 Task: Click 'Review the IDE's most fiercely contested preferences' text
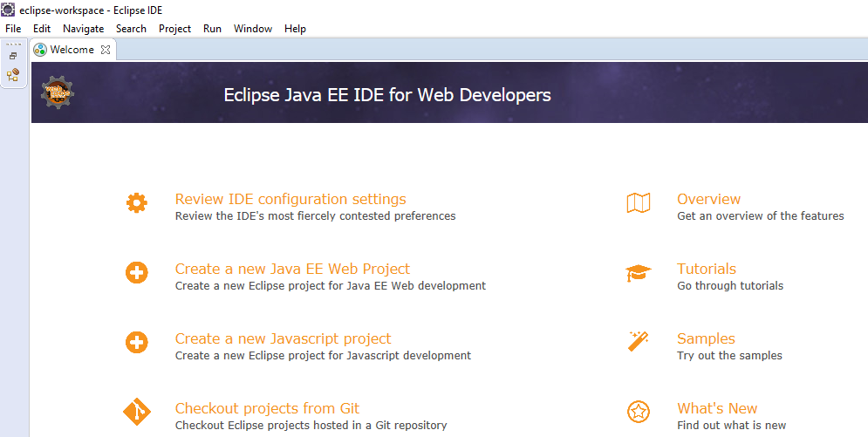point(316,216)
